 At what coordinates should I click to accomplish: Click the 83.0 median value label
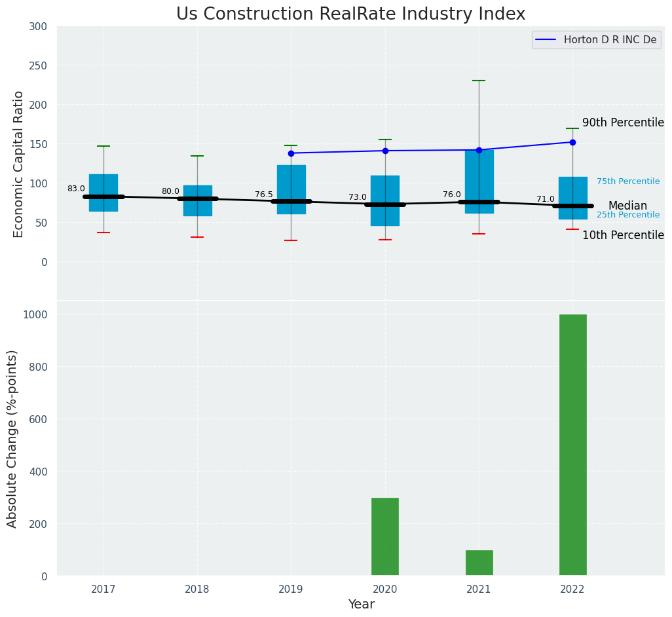[76, 189]
